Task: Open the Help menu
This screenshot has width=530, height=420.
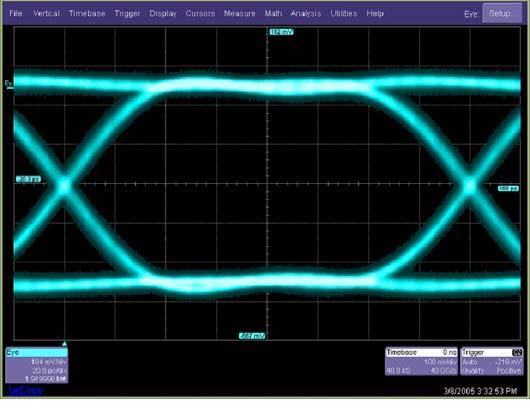Action: pos(375,14)
